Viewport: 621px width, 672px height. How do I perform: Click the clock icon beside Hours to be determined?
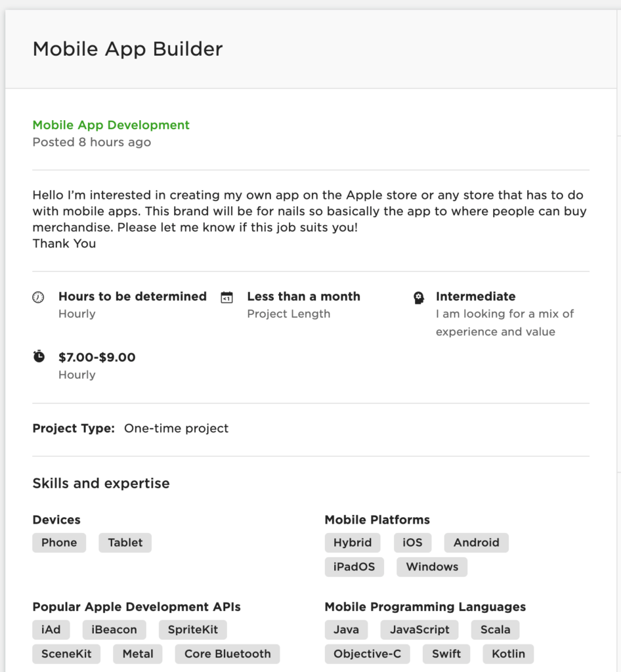pos(39,297)
